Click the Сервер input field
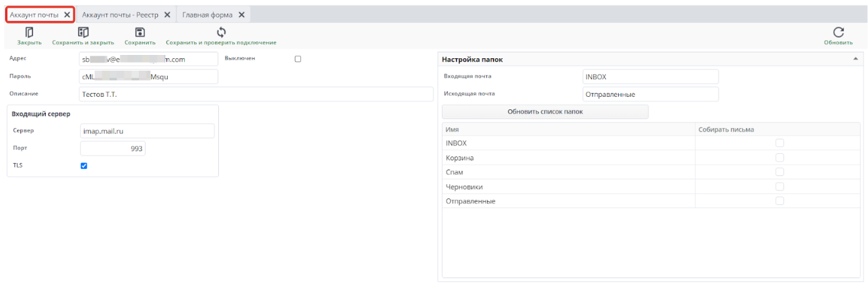Image resolution: width=868 pixels, height=288 pixels. tap(147, 131)
